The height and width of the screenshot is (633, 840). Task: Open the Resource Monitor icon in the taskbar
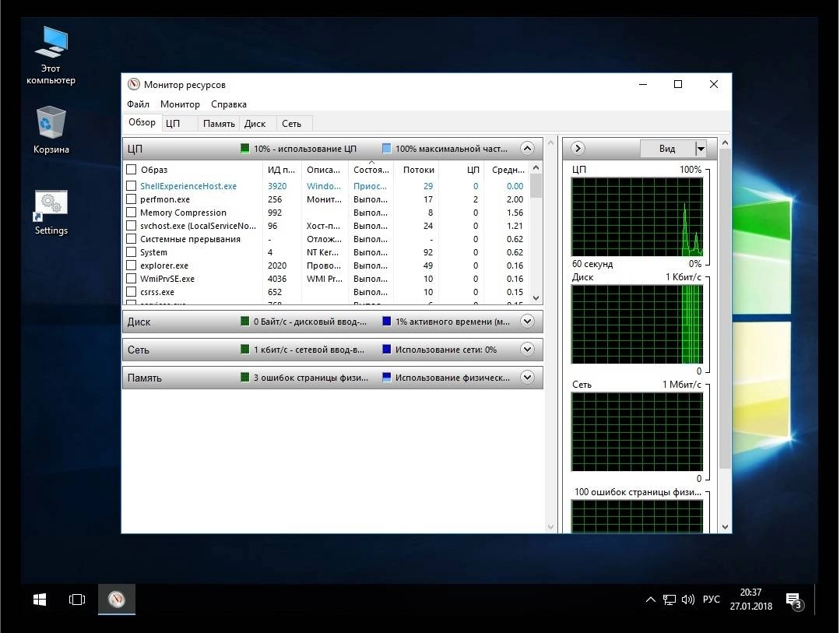coord(115,600)
